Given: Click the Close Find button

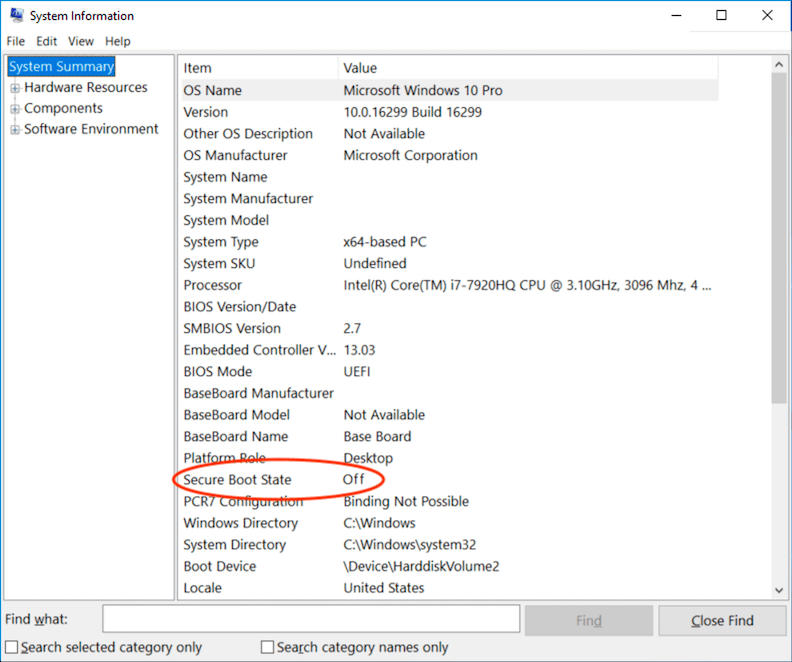Looking at the screenshot, I should click(x=722, y=621).
